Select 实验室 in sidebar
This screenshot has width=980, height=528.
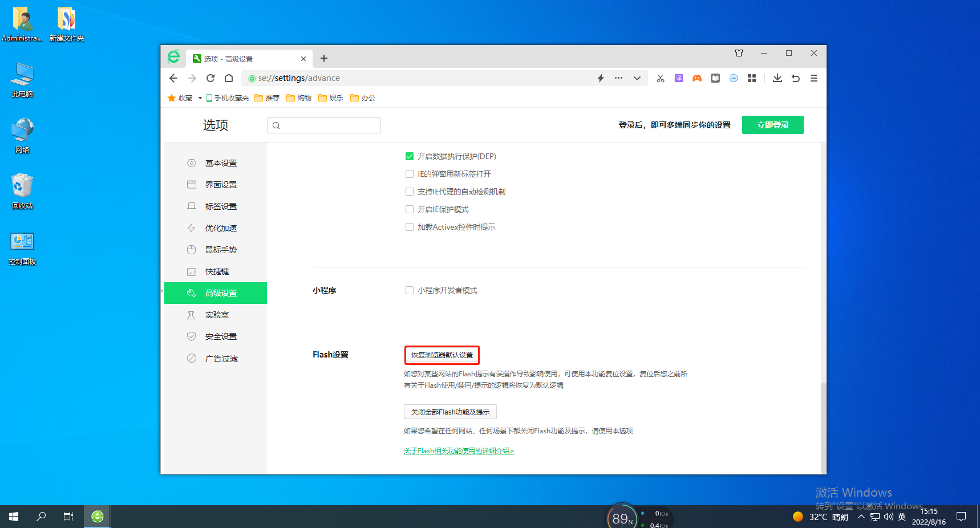point(216,315)
